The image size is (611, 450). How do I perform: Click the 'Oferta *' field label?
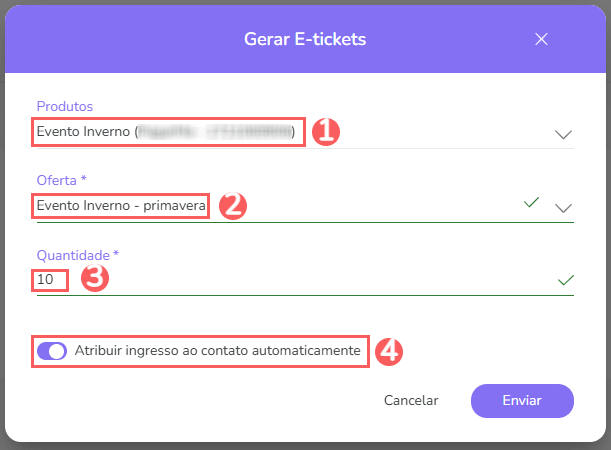coord(62,181)
